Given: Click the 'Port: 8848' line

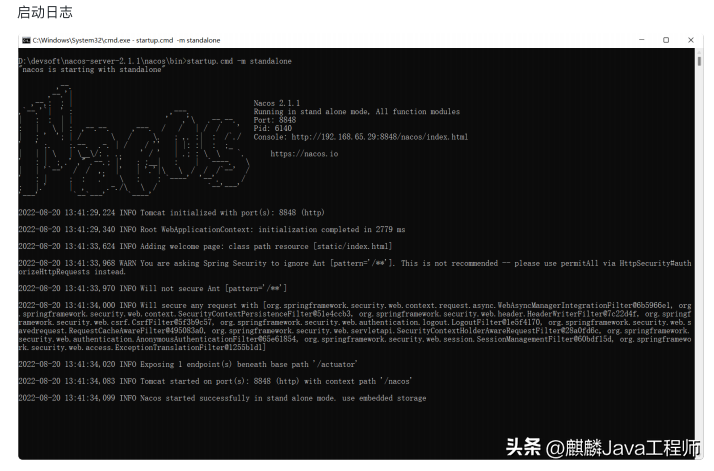Looking at the screenshot, I should pos(275,120).
